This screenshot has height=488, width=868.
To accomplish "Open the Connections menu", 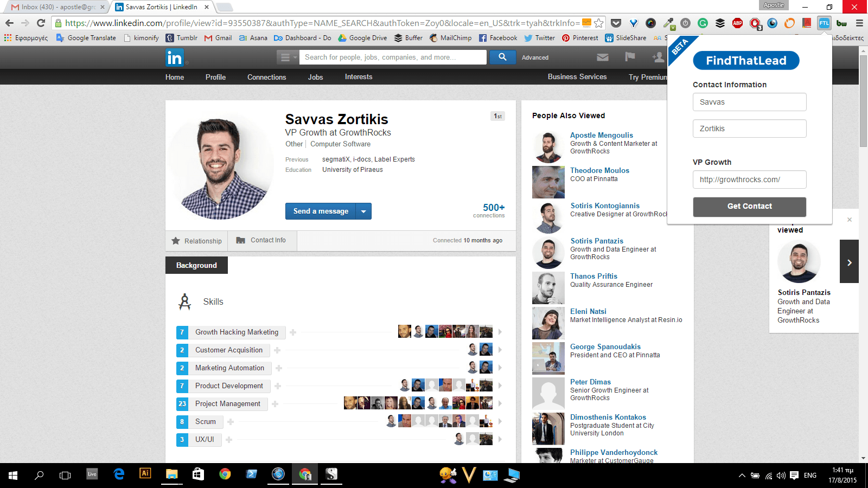I will click(266, 77).
